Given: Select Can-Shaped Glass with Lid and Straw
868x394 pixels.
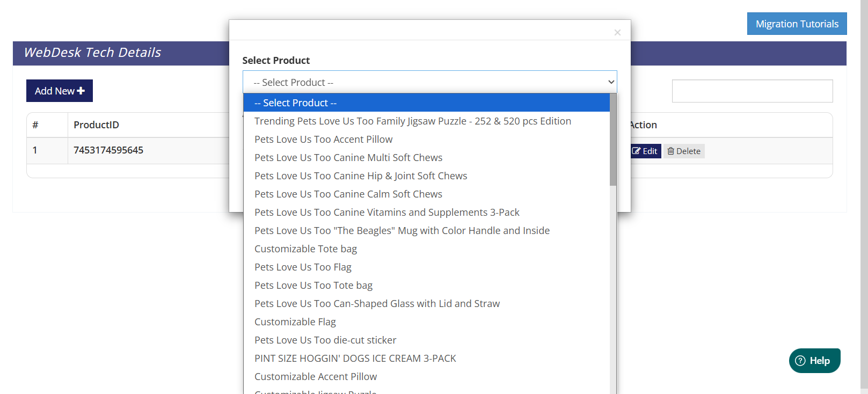Looking at the screenshot, I should tap(426, 303).
